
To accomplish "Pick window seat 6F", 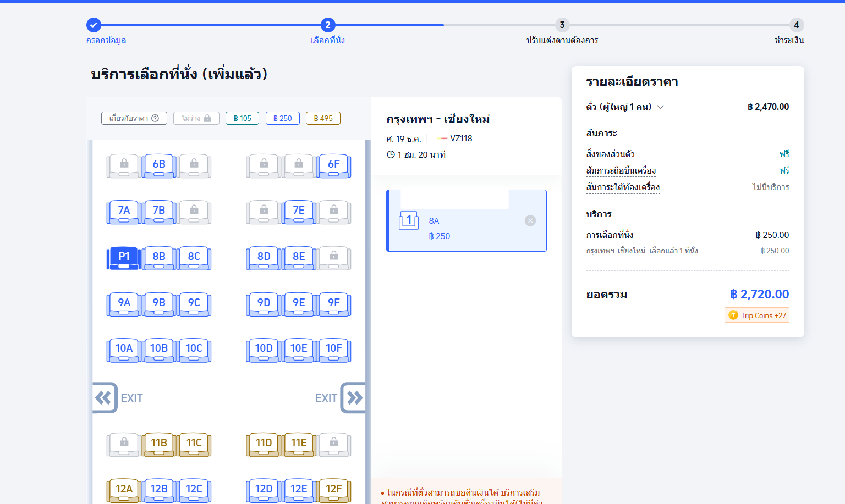I will tap(333, 165).
